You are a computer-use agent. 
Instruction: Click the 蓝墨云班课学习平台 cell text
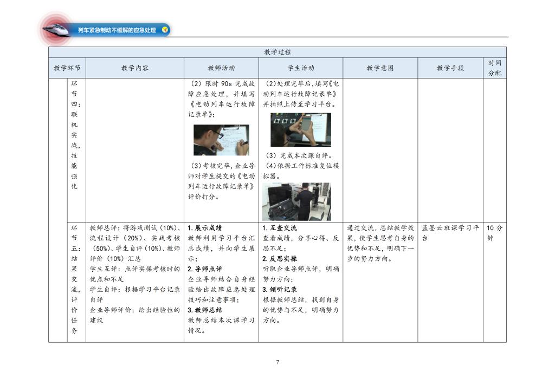pyautogui.click(x=450, y=233)
